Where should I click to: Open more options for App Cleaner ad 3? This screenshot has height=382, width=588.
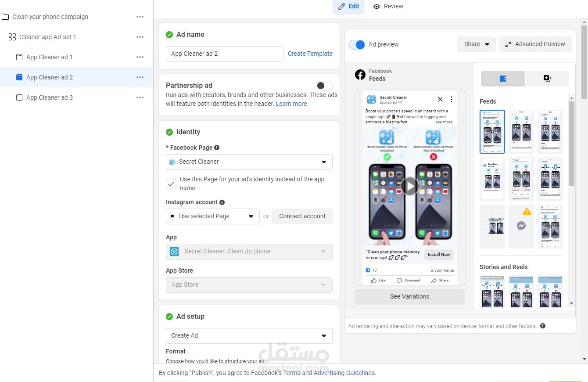pyautogui.click(x=140, y=97)
